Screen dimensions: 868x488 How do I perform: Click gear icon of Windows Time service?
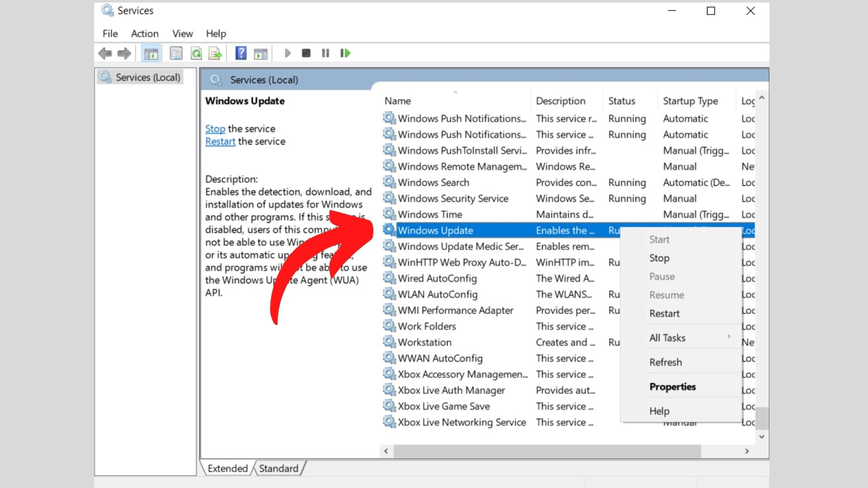coord(389,214)
